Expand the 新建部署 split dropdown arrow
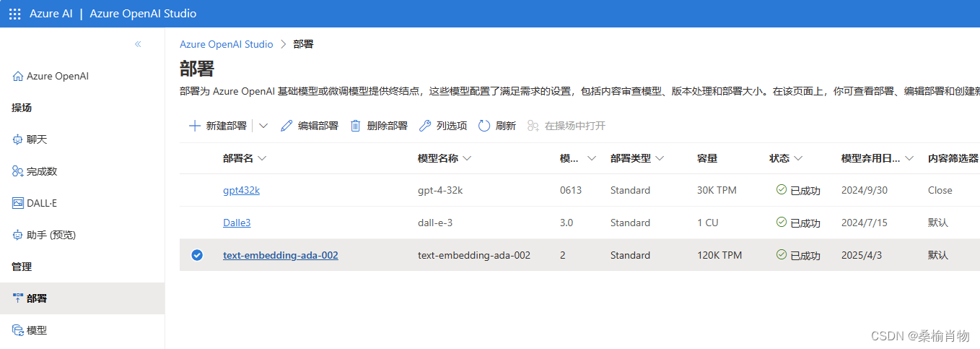 point(263,126)
